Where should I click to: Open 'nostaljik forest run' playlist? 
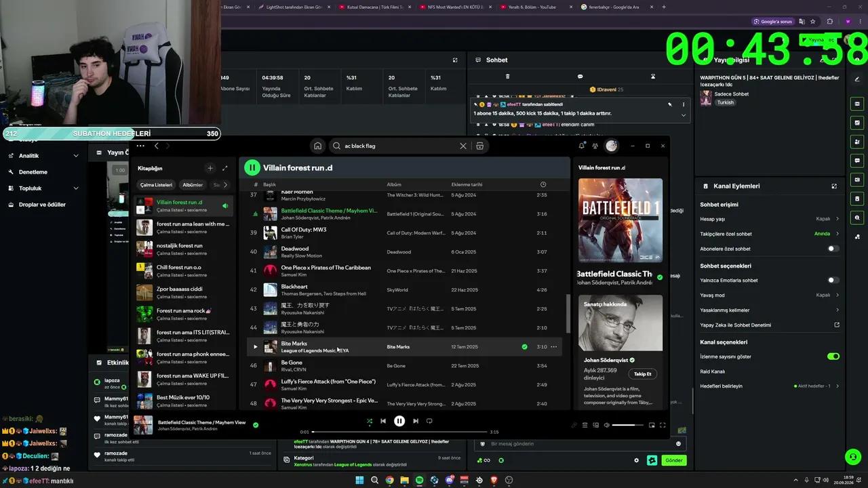(x=184, y=250)
